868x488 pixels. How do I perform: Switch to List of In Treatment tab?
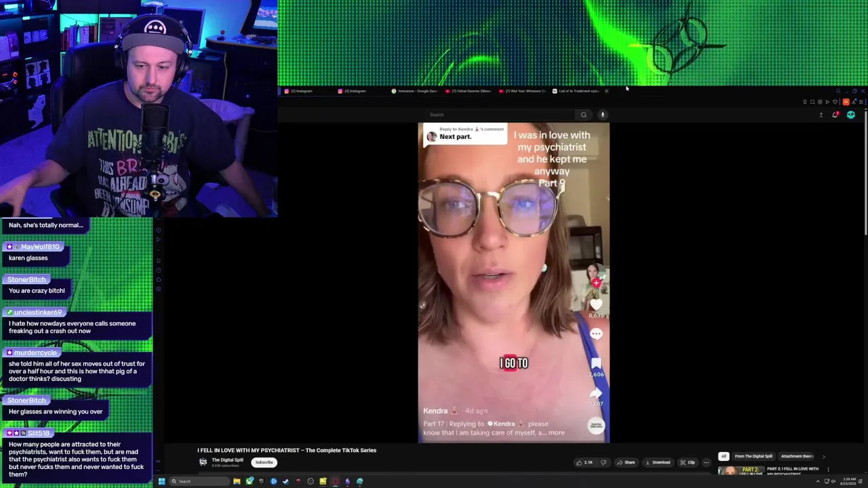point(575,91)
